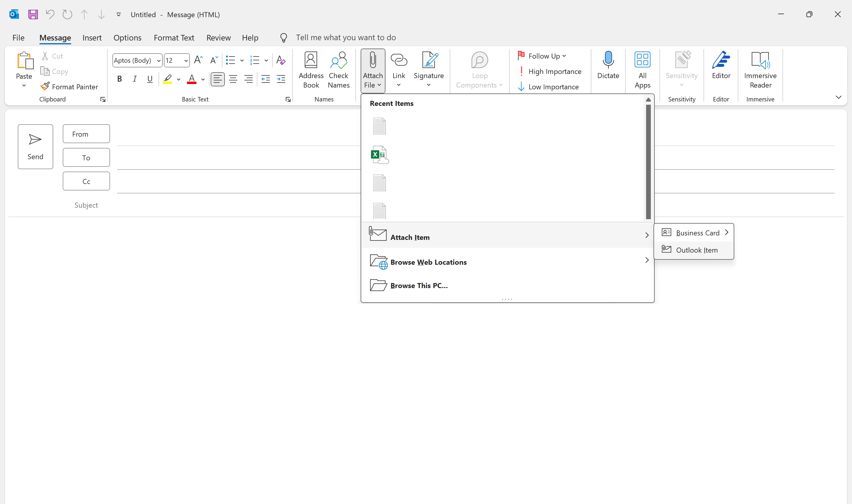Screen dimensions: 852x504
Task: Click the To recipient button
Action: (86, 157)
